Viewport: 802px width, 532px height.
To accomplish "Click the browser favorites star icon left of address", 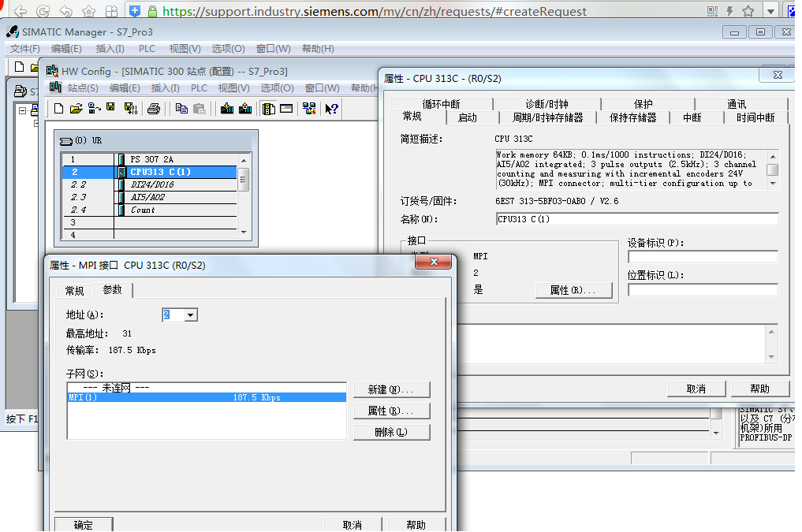I will point(88,11).
